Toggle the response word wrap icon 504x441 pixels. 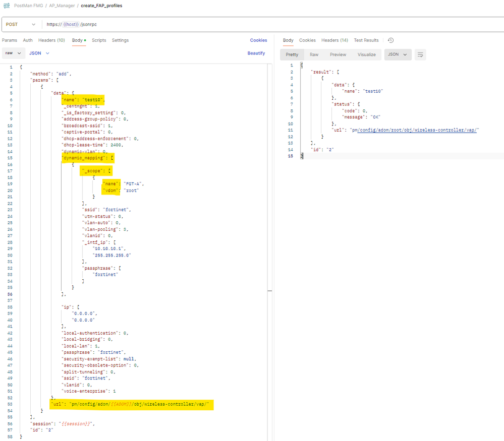(420, 54)
